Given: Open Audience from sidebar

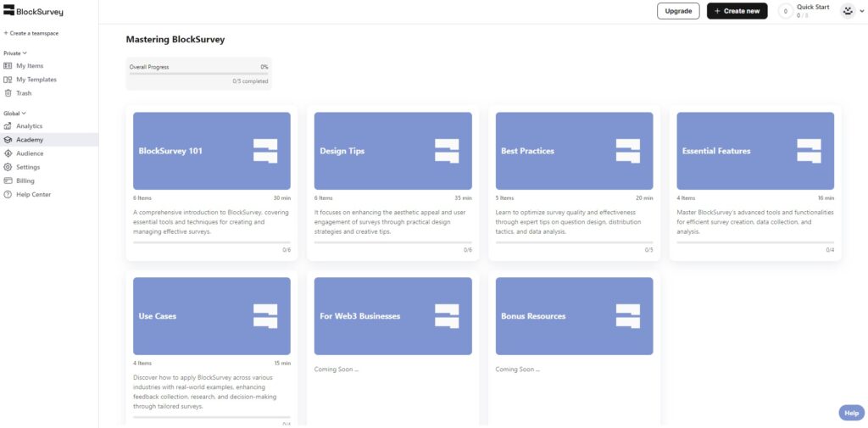Looking at the screenshot, I should pyautogui.click(x=49, y=153).
